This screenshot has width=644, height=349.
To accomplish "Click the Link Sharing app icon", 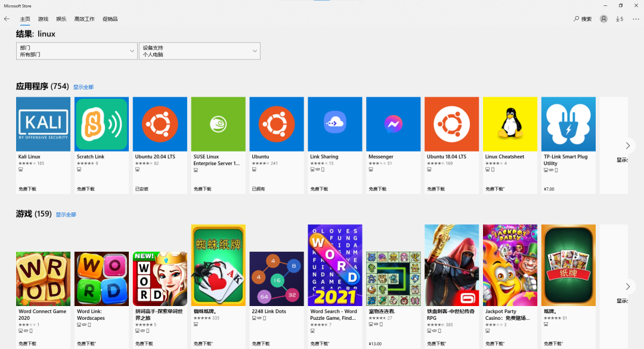I will pos(335,124).
